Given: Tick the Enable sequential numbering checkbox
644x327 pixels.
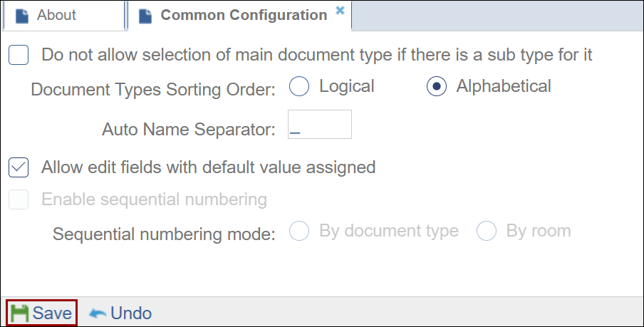Looking at the screenshot, I should tap(19, 199).
